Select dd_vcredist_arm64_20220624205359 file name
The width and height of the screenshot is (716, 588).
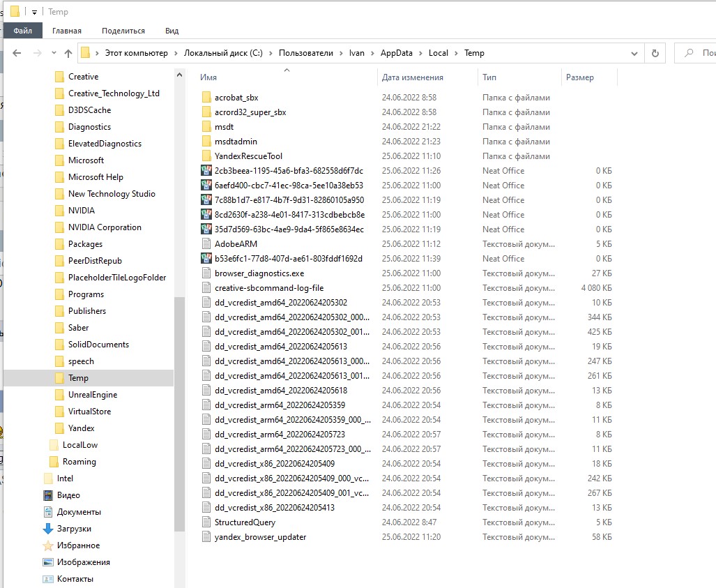[280, 405]
